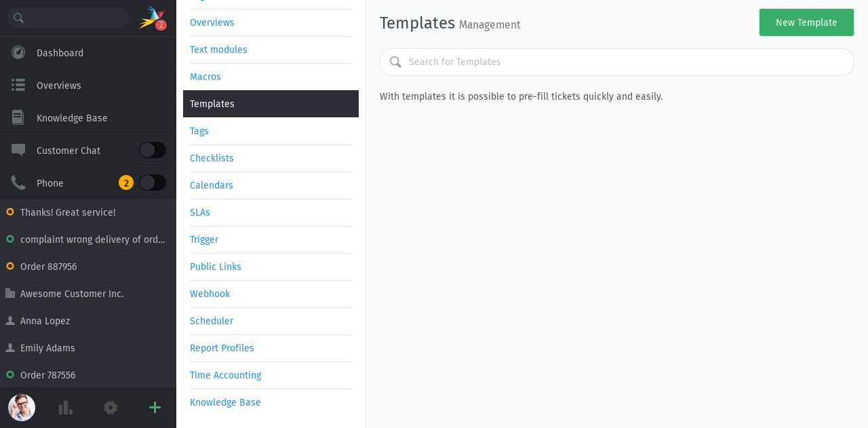Open the Knowledge Base book icon
The height and width of the screenshot is (428, 868).
pos(18,117)
